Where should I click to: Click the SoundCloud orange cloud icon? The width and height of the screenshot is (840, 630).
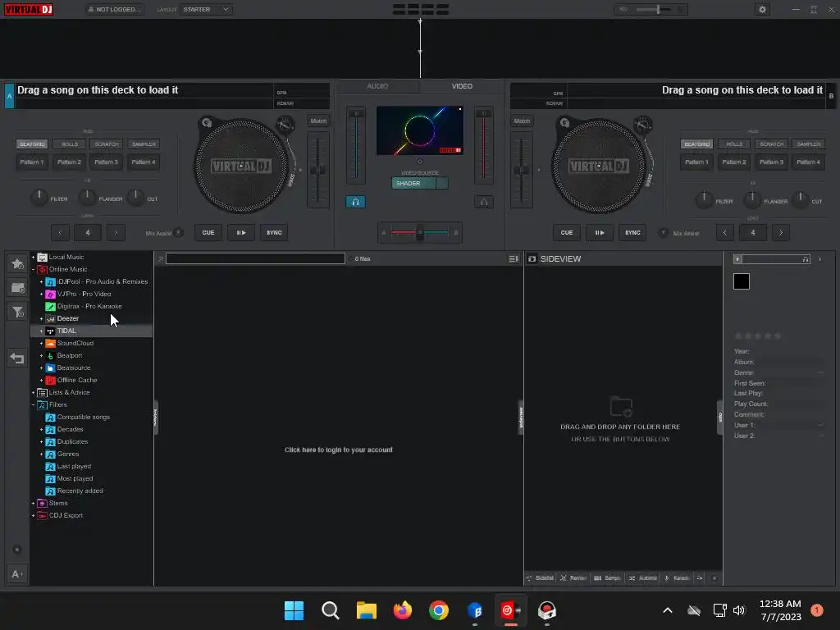coord(50,344)
